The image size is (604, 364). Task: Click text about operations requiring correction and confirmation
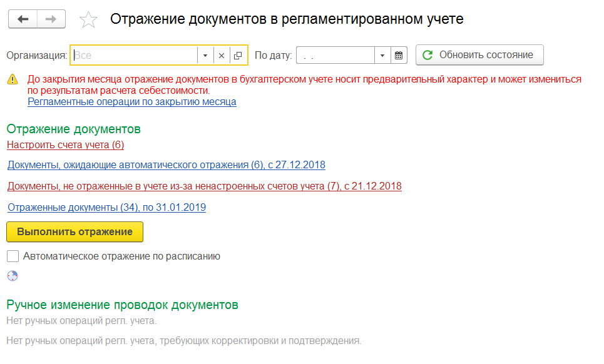click(x=184, y=340)
